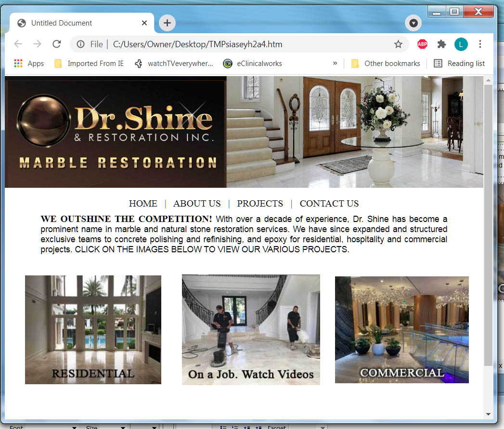Click the On a Job Watch Videos image
The width and height of the screenshot is (504, 429).
point(251,330)
